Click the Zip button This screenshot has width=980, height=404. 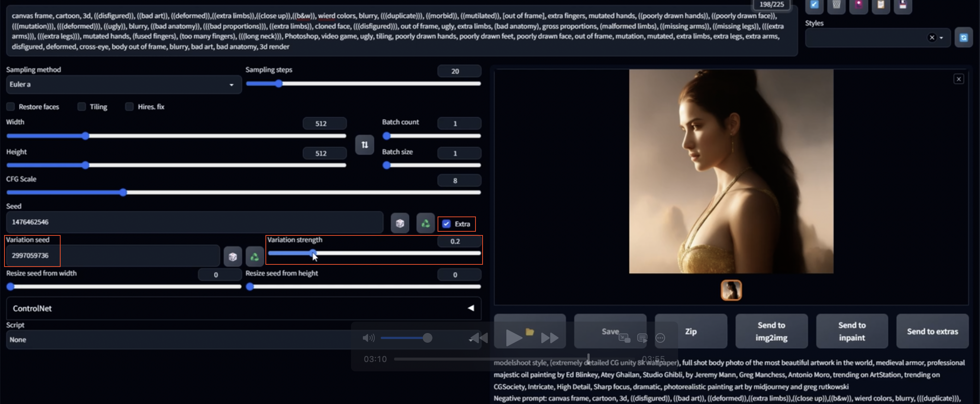click(690, 331)
